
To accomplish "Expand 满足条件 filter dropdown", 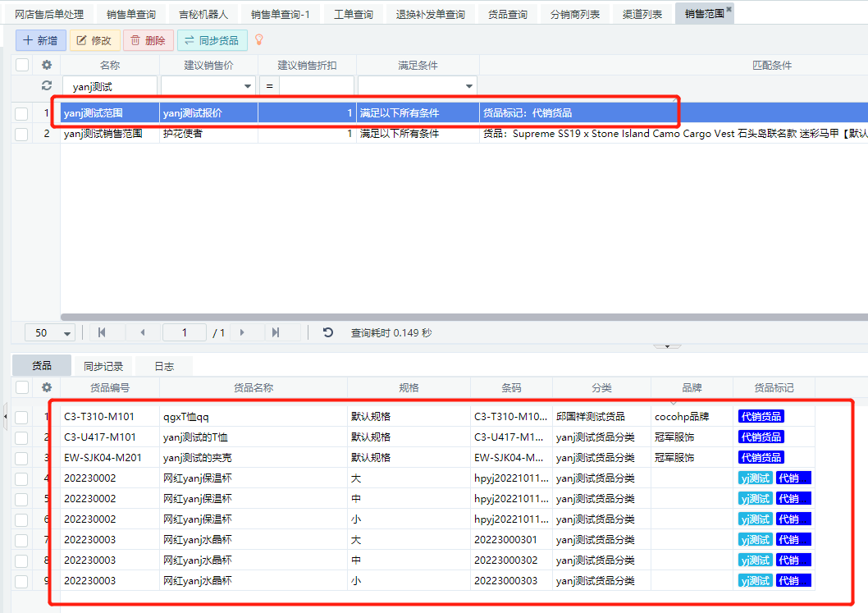I will pos(469,86).
